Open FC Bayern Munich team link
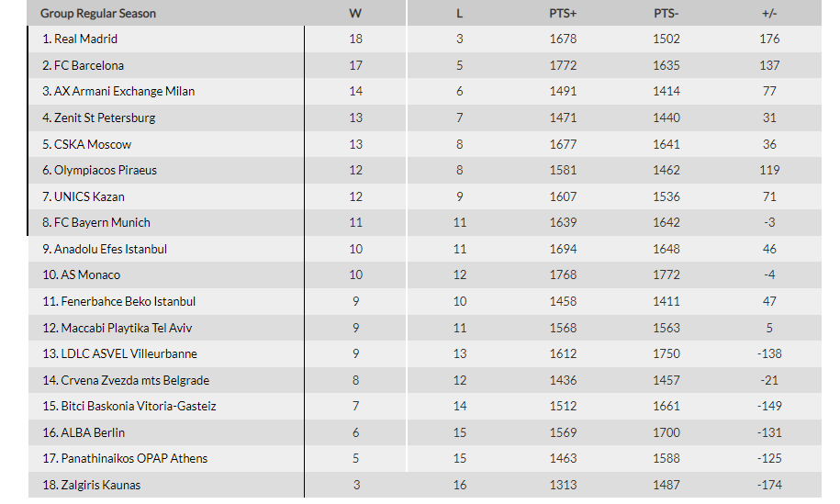Screen dimensions: 840x504 pyautogui.click(x=102, y=223)
